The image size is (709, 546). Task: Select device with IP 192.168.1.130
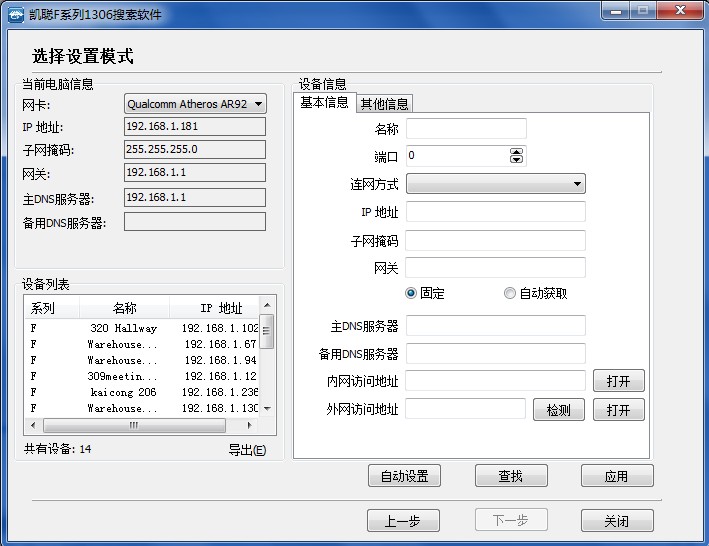click(x=142, y=408)
